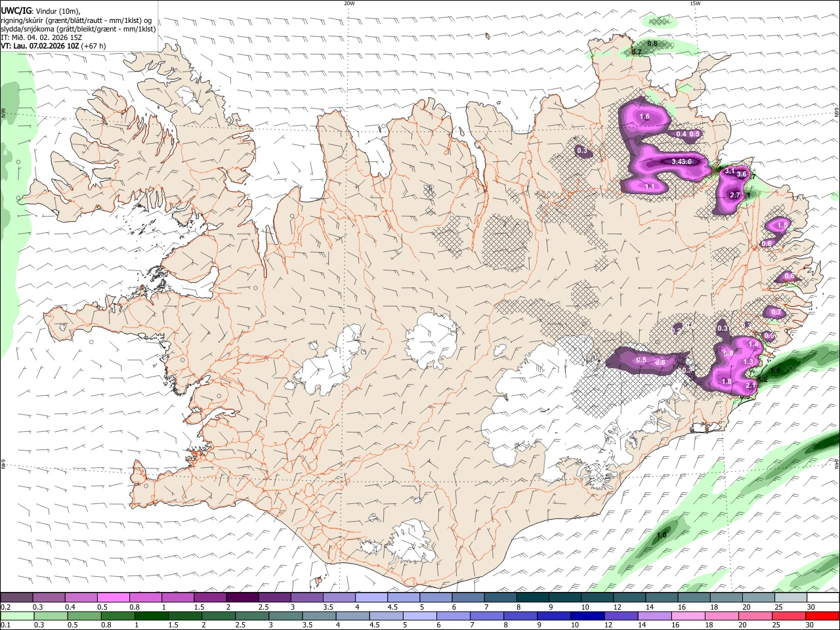Pick the darkest purple snow swatch starting at 2
This screenshot has width=840, height=630.
tap(241, 598)
